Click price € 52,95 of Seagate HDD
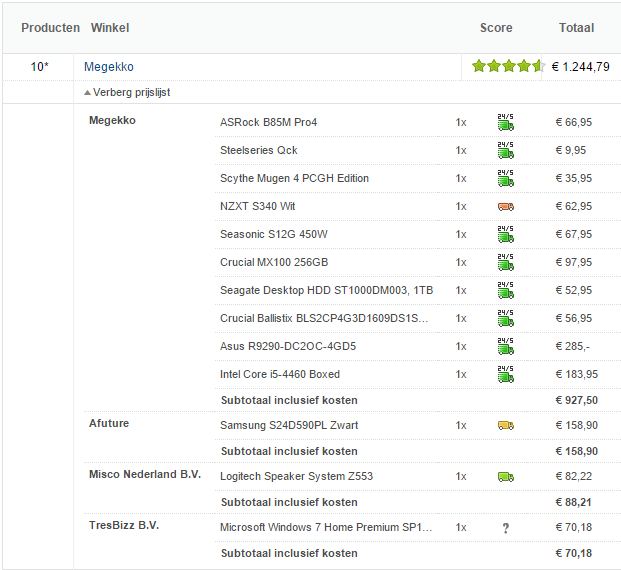This screenshot has height=570, width=621. 574,290
